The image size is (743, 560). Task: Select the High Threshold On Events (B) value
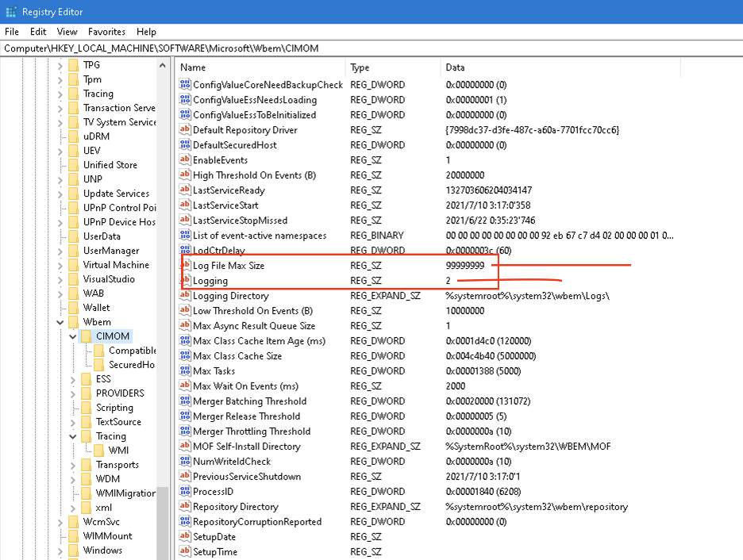coord(255,175)
